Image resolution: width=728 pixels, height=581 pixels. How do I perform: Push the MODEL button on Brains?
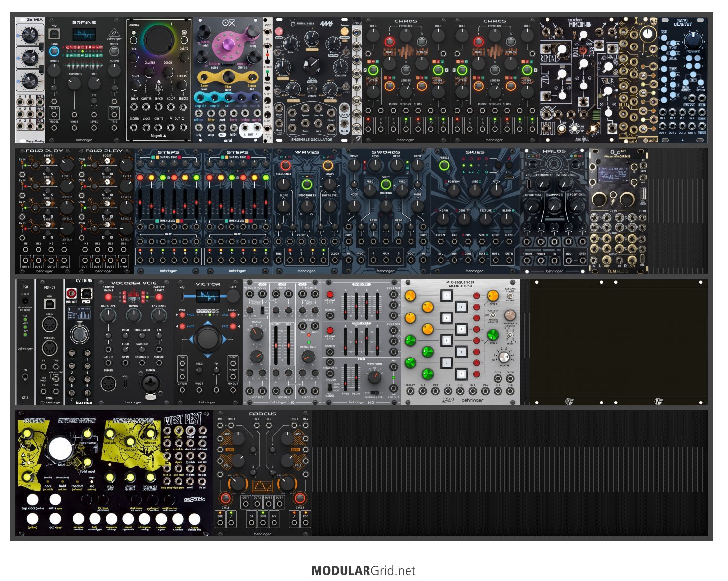[114, 51]
